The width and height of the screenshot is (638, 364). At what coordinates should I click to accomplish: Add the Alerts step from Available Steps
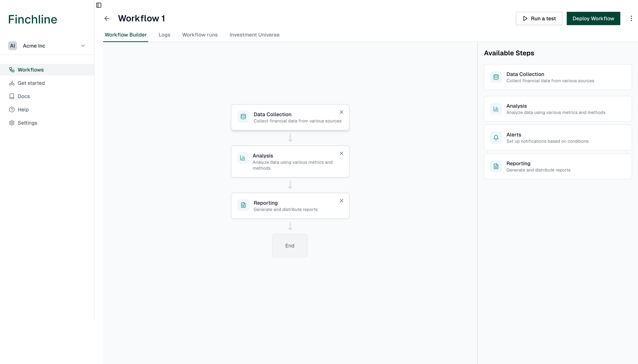click(x=558, y=138)
